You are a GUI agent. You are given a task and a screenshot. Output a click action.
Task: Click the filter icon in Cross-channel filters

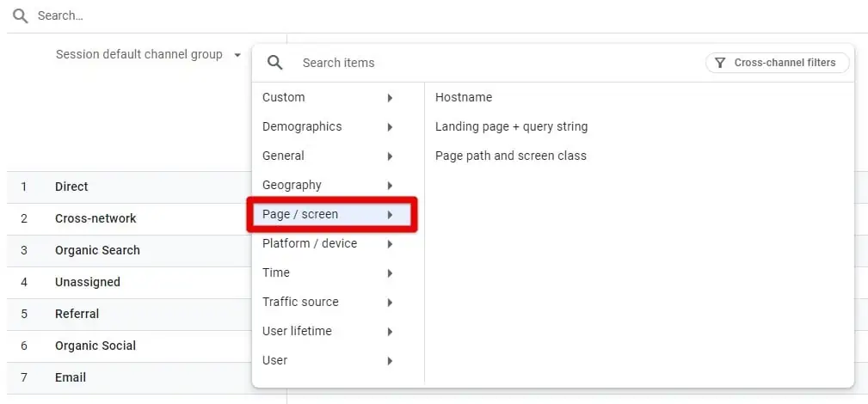click(x=720, y=63)
